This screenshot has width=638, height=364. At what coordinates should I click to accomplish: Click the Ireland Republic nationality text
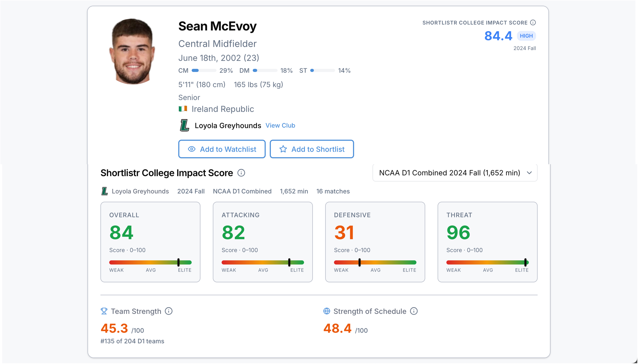pos(223,109)
